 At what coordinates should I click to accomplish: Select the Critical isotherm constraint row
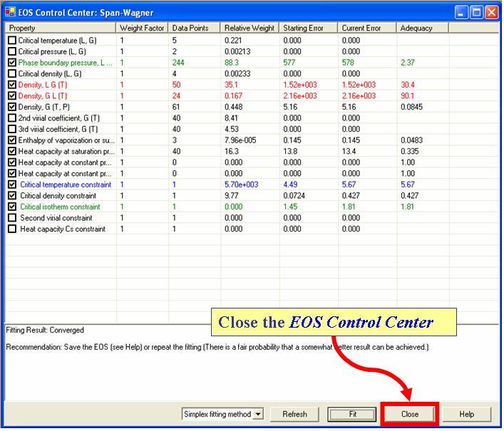point(60,207)
